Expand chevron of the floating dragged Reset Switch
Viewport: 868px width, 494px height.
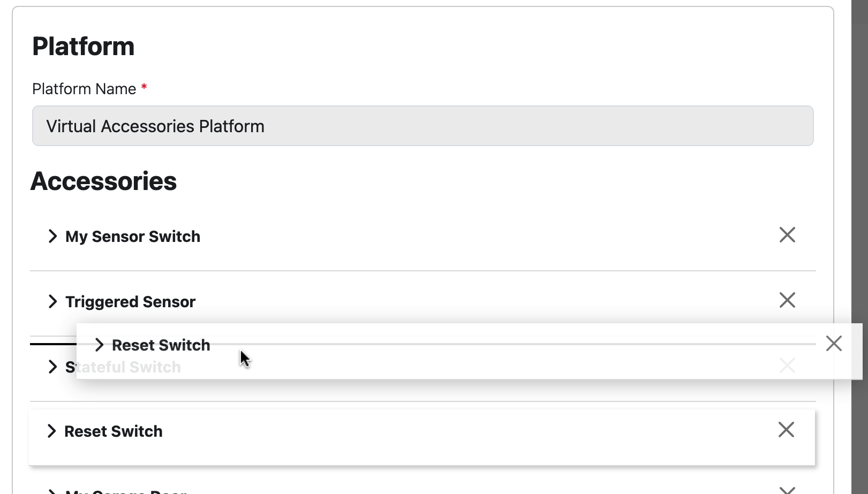pos(99,345)
